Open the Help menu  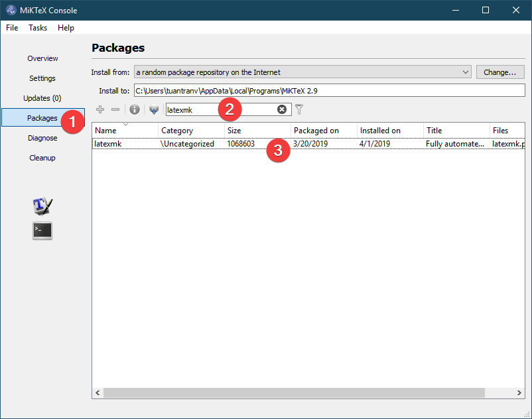coord(66,27)
